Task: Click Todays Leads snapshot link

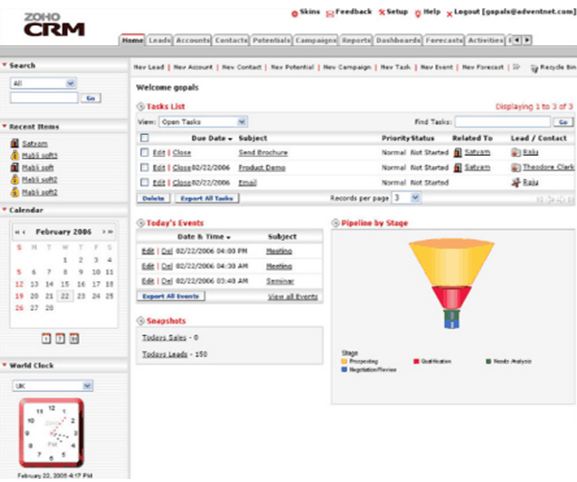Action: click(x=165, y=354)
